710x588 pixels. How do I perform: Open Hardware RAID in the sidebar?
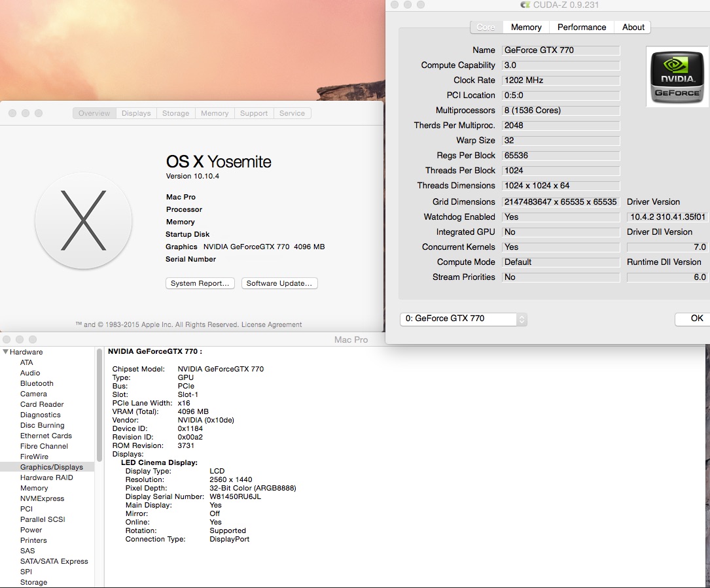(x=46, y=477)
